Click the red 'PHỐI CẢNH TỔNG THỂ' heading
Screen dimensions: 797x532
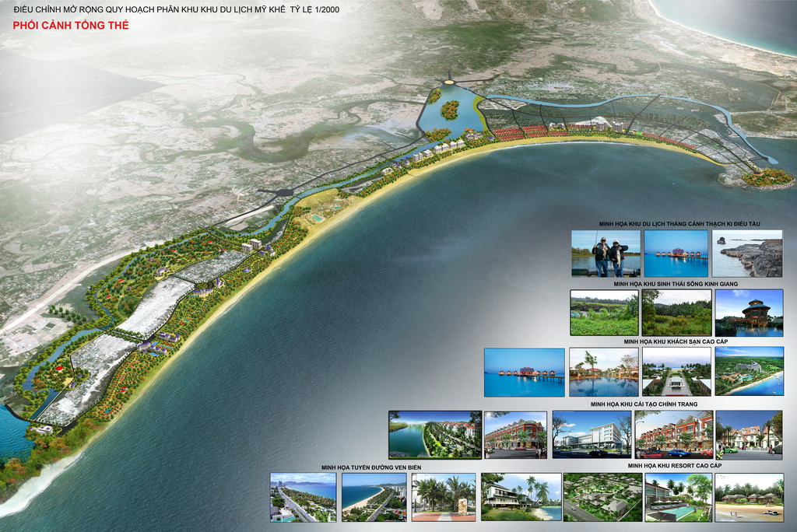[71, 26]
